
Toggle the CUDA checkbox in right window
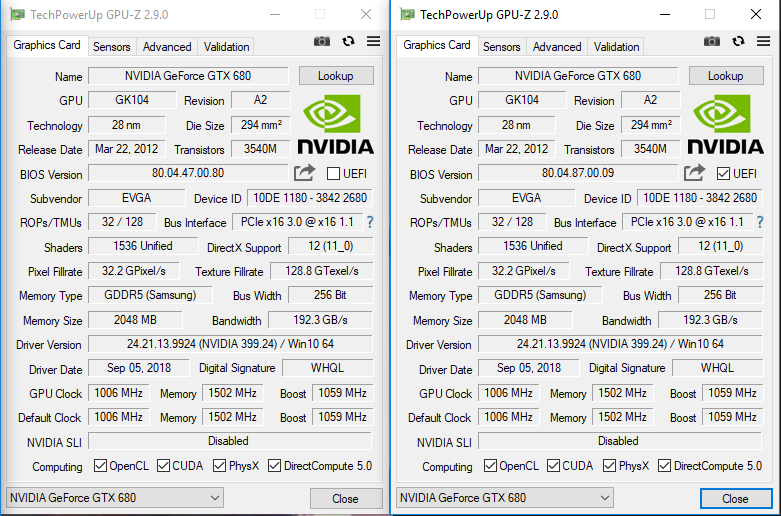[x=553, y=466]
